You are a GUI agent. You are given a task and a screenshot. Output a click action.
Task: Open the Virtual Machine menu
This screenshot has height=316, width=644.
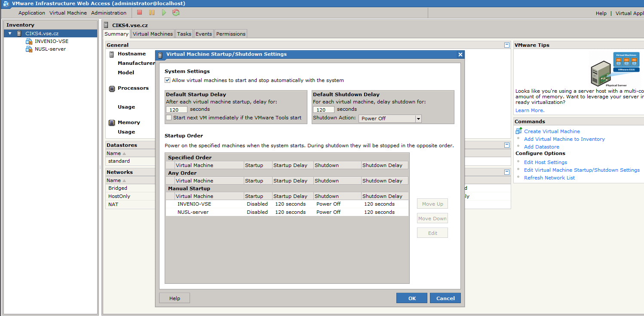pos(68,13)
